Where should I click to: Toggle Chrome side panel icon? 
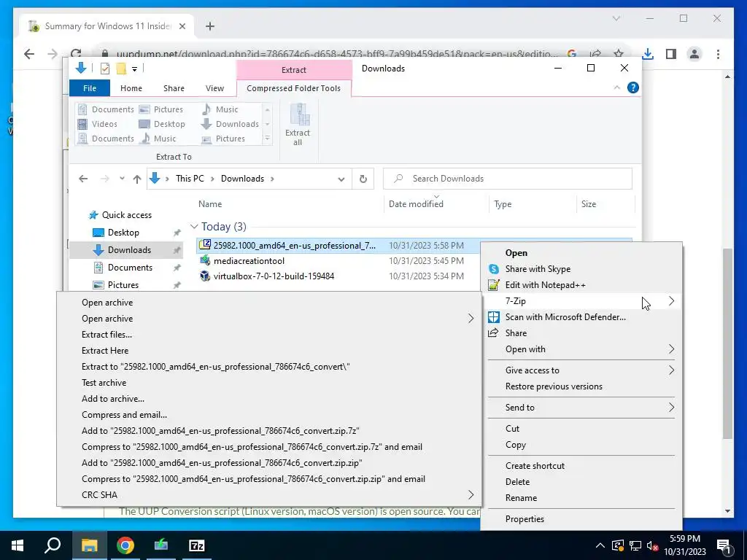coord(671,54)
